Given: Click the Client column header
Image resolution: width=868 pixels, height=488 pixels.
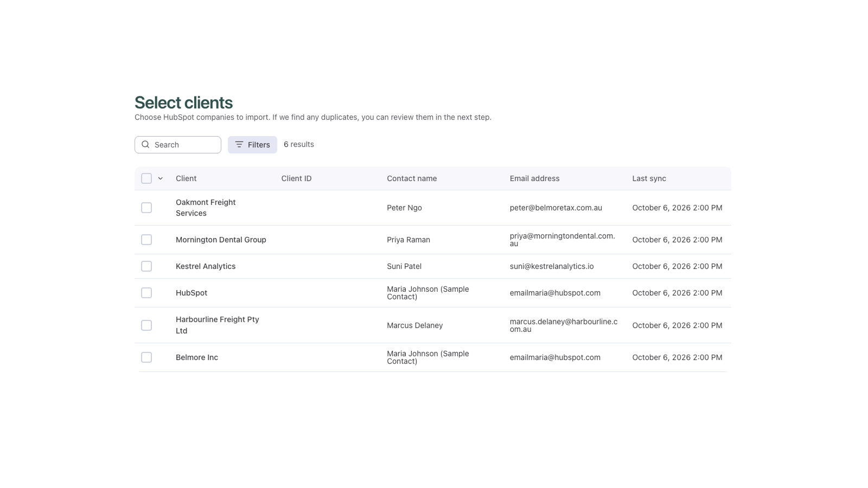Looking at the screenshot, I should pyautogui.click(x=186, y=178).
